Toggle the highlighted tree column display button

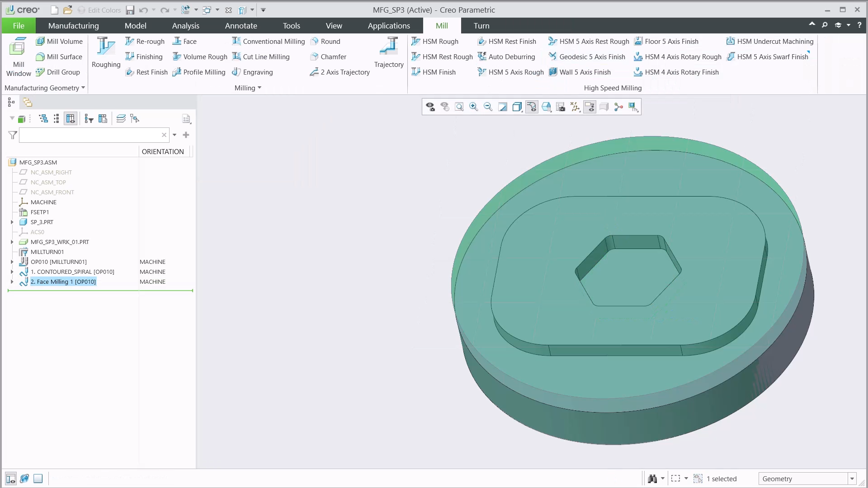71,119
